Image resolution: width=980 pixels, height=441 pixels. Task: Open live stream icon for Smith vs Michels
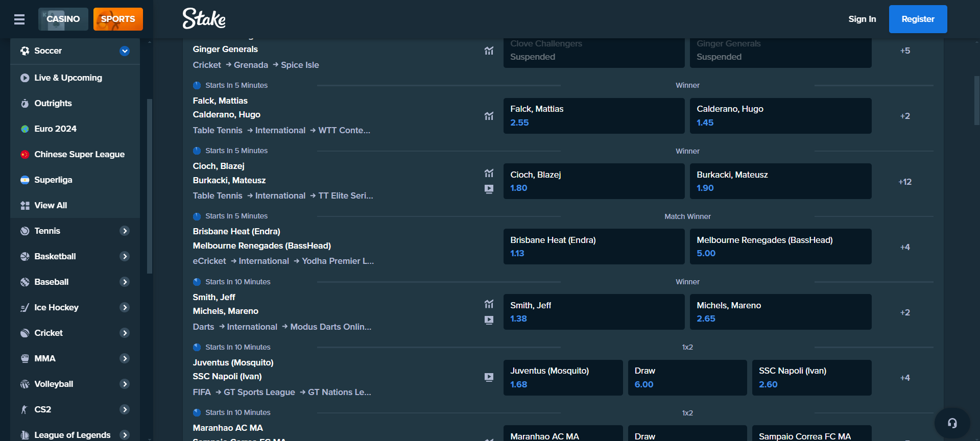click(x=489, y=320)
